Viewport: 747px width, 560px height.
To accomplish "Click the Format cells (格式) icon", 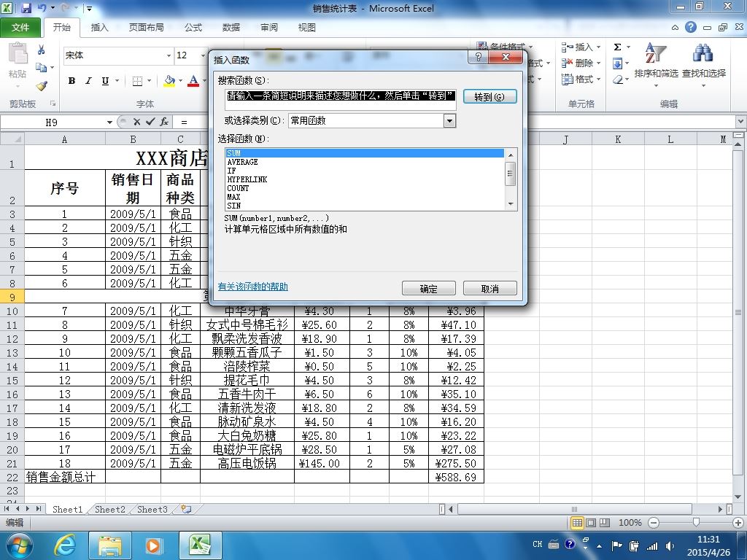I will tap(567, 79).
